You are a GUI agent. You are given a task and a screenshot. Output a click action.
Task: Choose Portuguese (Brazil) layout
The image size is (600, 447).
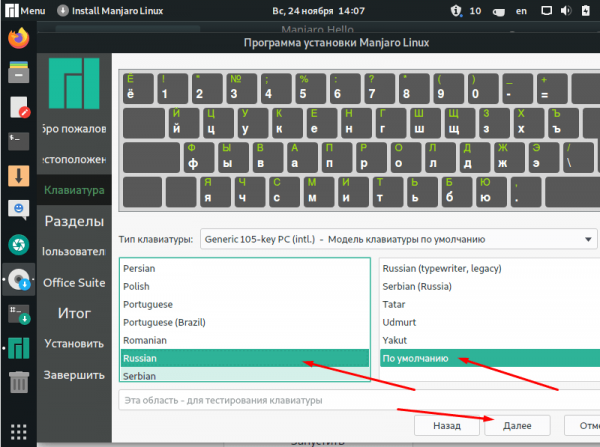coord(245,322)
